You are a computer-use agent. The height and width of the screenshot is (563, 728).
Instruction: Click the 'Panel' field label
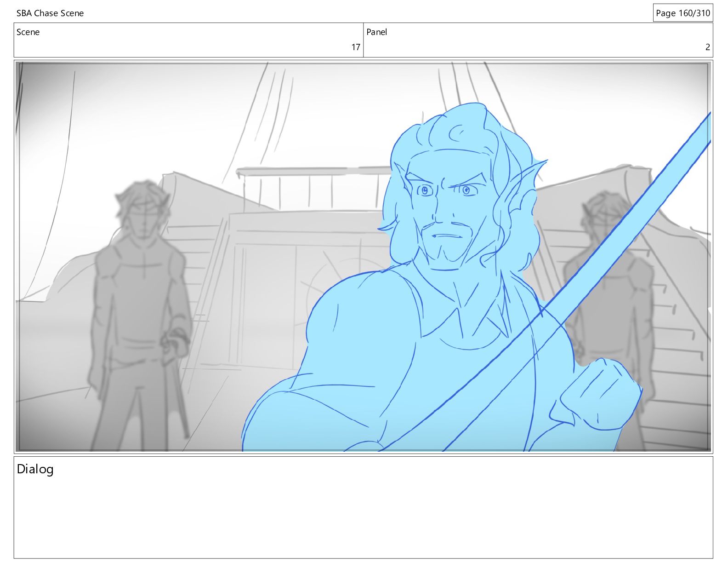[376, 32]
